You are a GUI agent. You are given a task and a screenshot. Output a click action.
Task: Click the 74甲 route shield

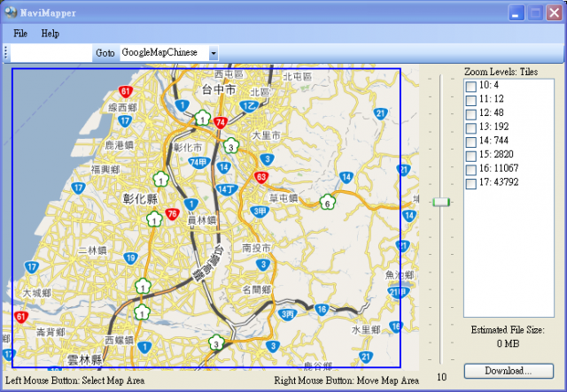click(198, 163)
